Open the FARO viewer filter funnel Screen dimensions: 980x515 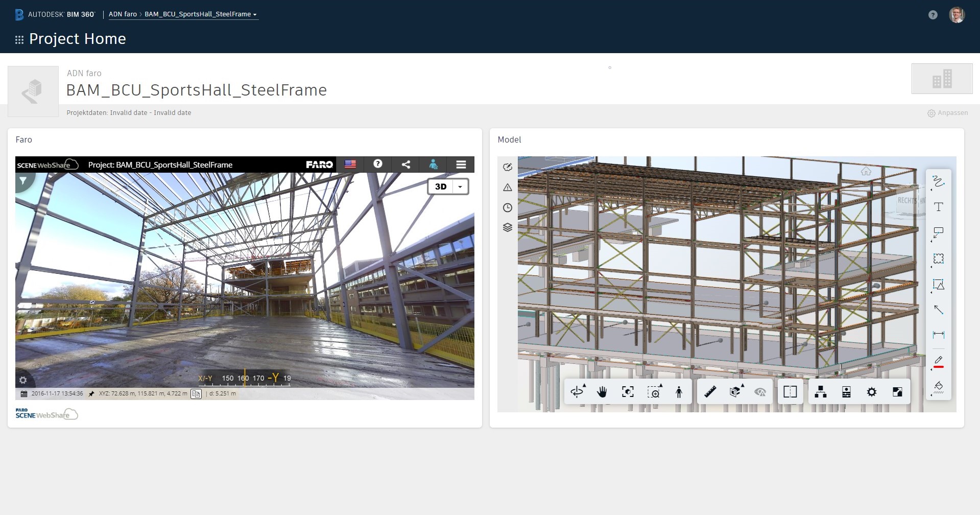click(x=23, y=180)
